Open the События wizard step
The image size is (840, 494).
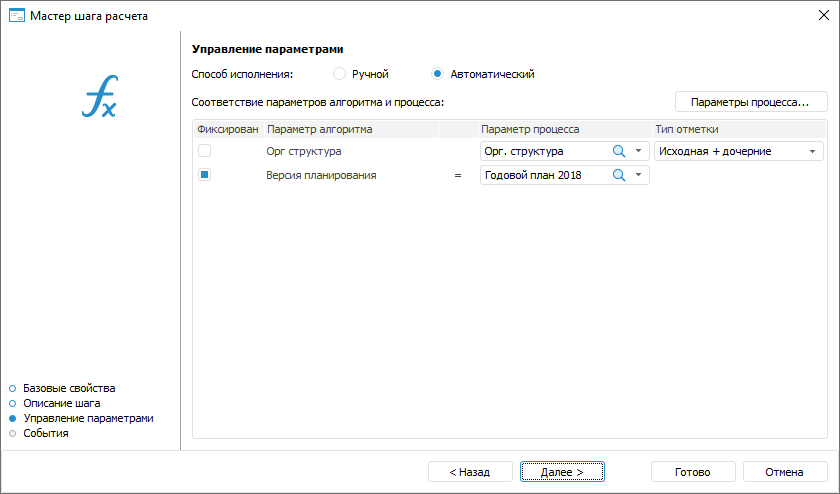click(45, 433)
